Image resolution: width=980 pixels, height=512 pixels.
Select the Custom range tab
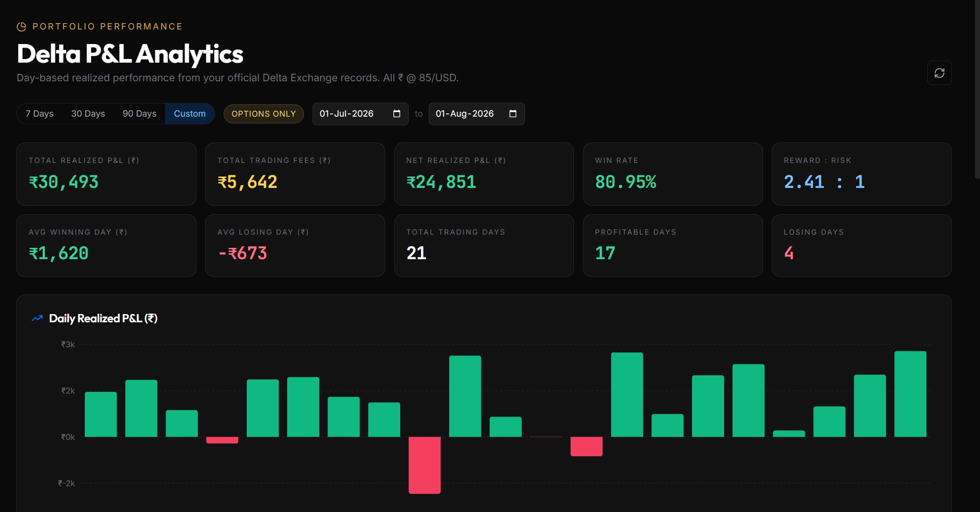190,113
